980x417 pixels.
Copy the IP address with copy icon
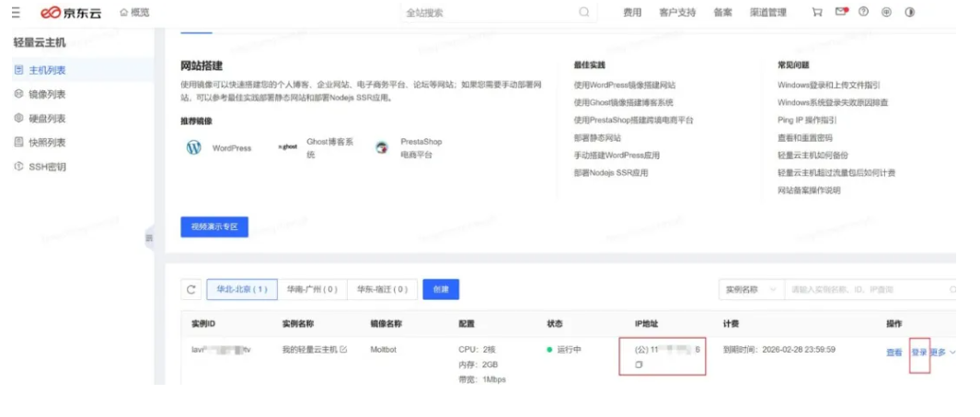coord(640,365)
